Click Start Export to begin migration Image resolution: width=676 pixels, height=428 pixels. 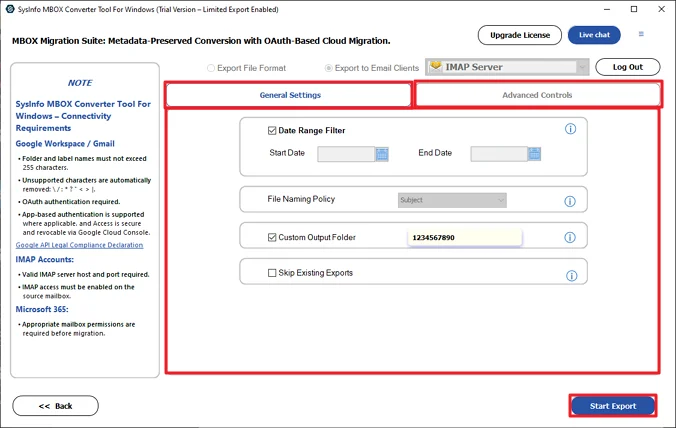[x=613, y=406]
